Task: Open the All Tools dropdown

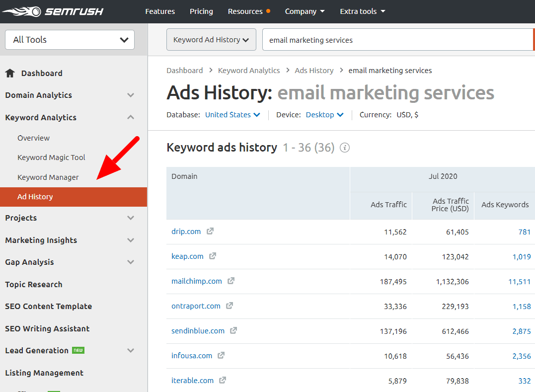Action: [70, 40]
